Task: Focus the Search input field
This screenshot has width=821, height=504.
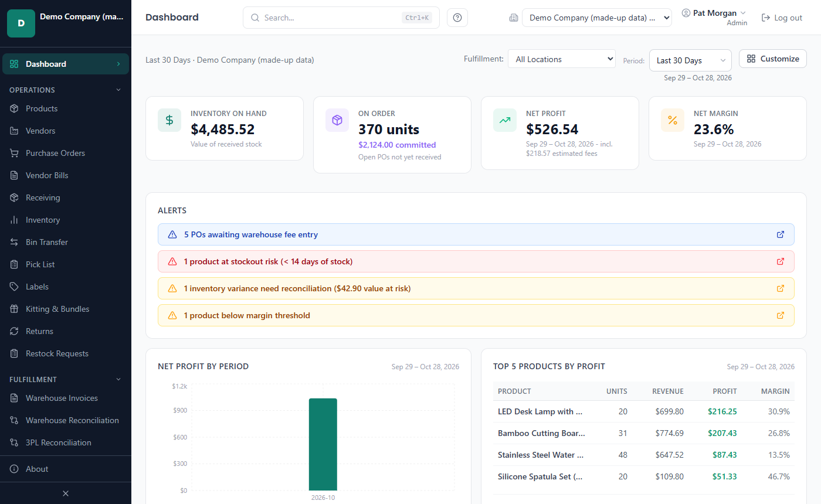Action: click(341, 18)
